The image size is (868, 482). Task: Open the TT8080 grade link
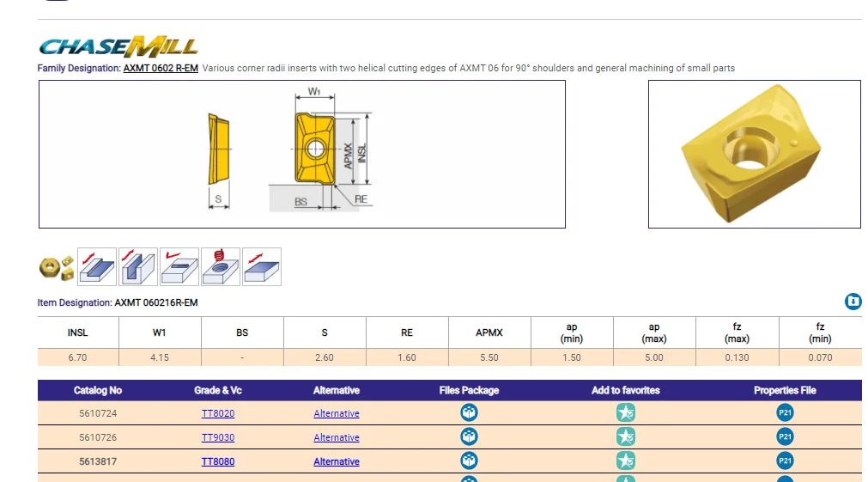pos(218,461)
